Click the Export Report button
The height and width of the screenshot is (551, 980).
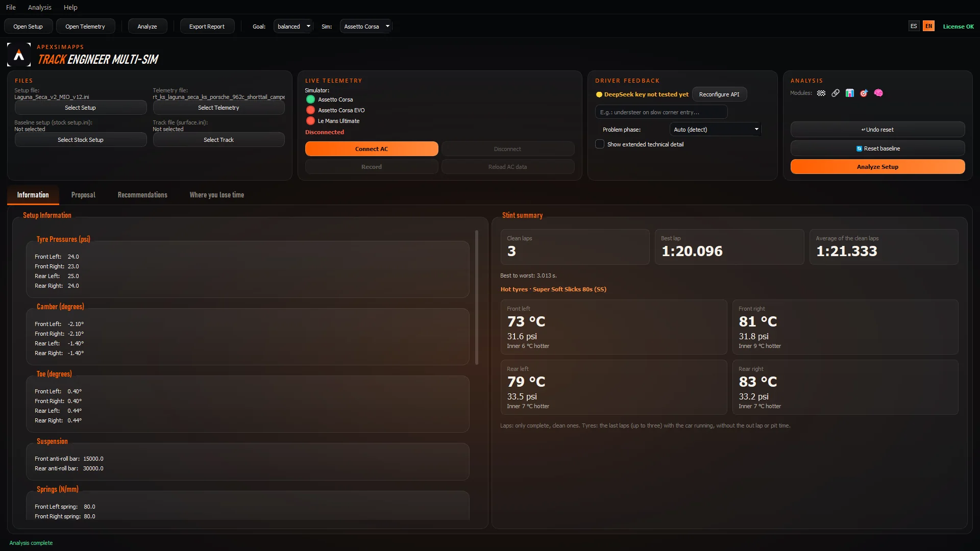207,27
